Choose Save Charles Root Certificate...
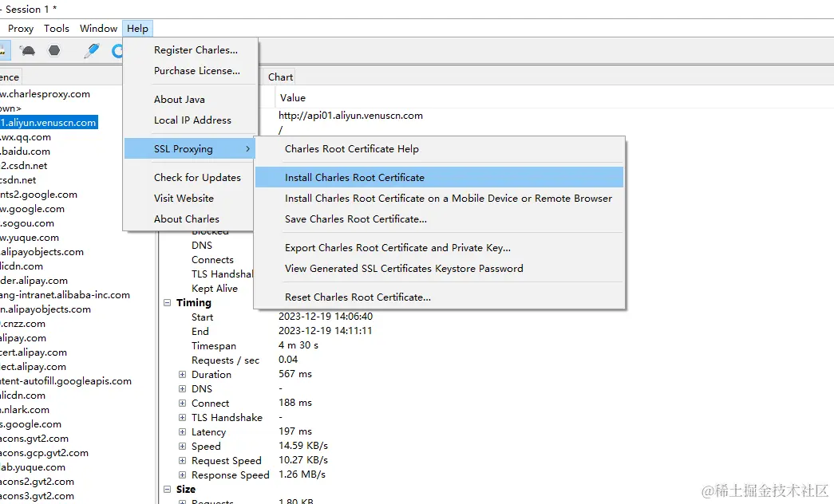This screenshot has height=504, width=834. point(439,219)
